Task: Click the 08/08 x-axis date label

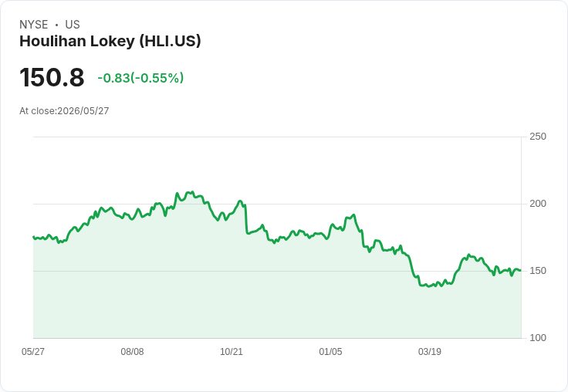Action: (x=132, y=352)
